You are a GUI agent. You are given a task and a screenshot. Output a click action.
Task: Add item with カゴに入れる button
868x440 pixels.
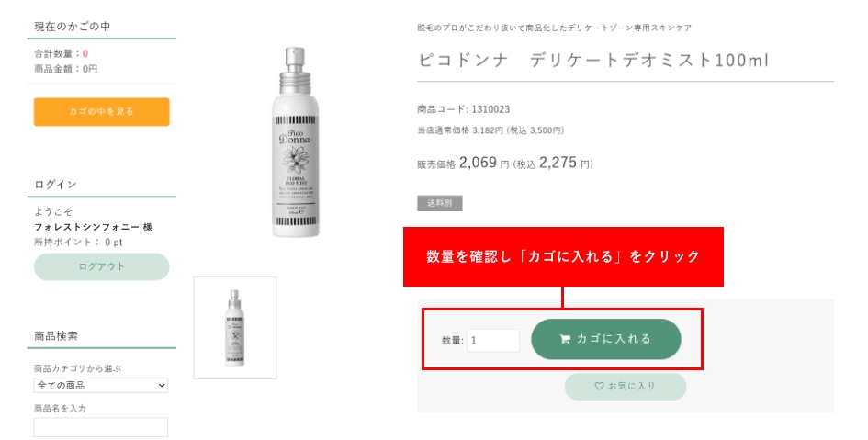(x=606, y=339)
